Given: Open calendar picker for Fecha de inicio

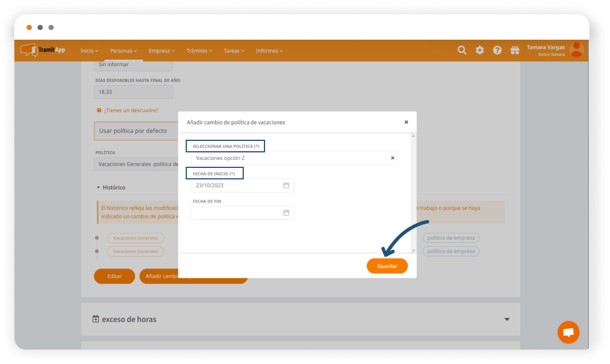Looking at the screenshot, I should coord(286,186).
